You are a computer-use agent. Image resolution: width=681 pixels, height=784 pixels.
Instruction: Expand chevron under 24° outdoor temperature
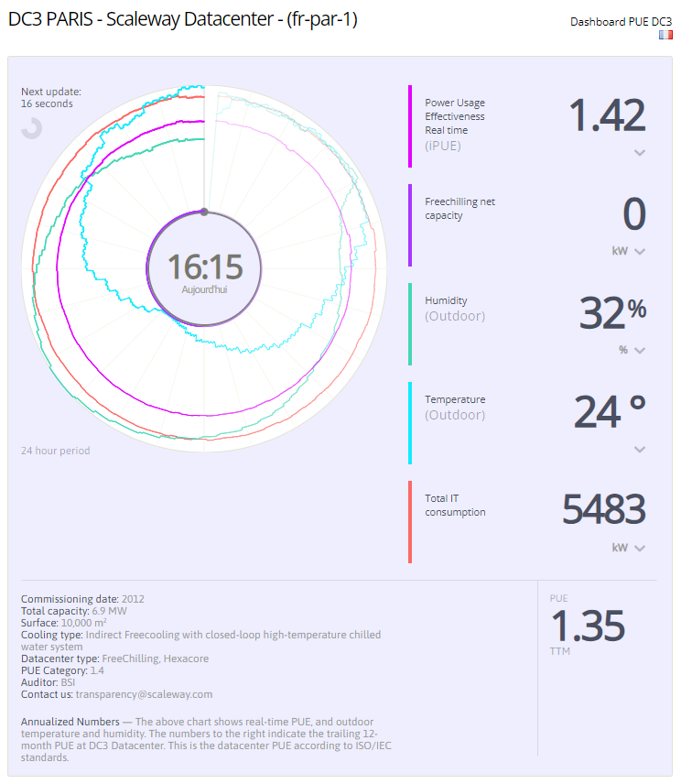640,450
